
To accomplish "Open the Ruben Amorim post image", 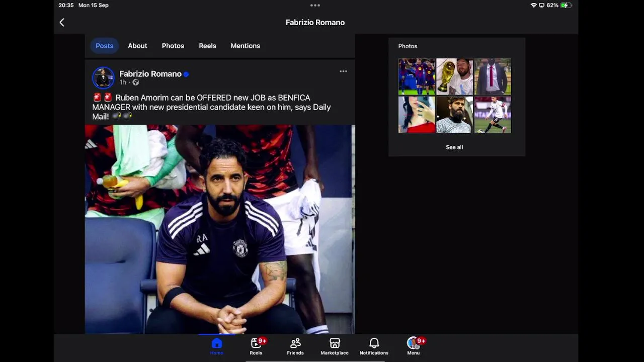I will pyautogui.click(x=220, y=229).
